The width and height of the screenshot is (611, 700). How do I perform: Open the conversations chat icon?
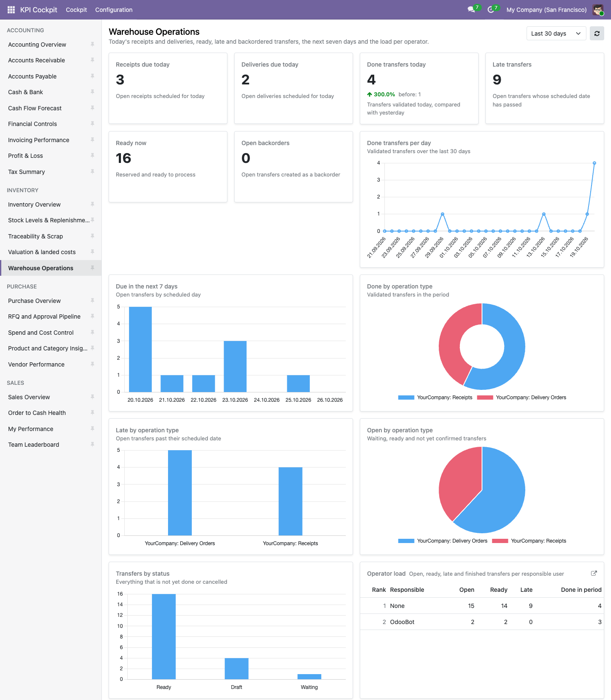pyautogui.click(x=471, y=10)
